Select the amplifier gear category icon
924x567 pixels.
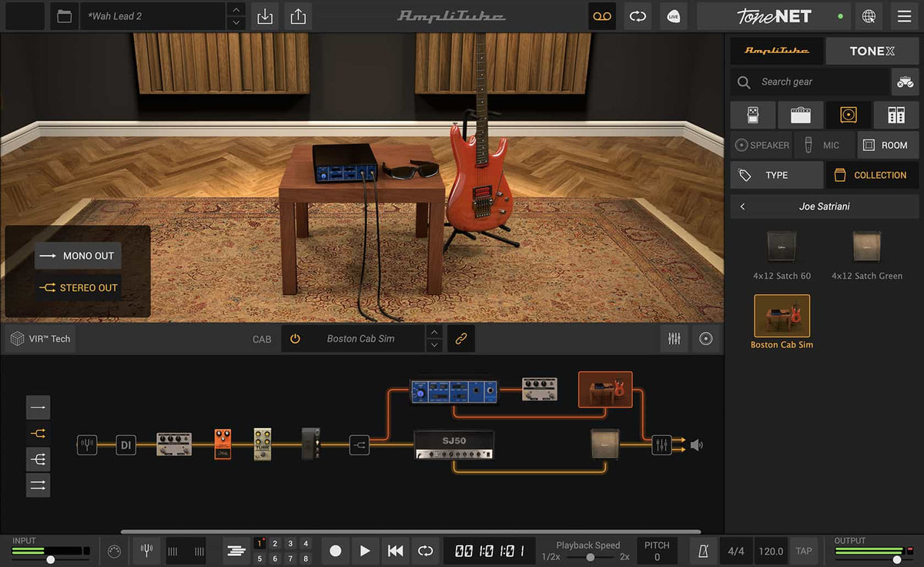(801, 115)
